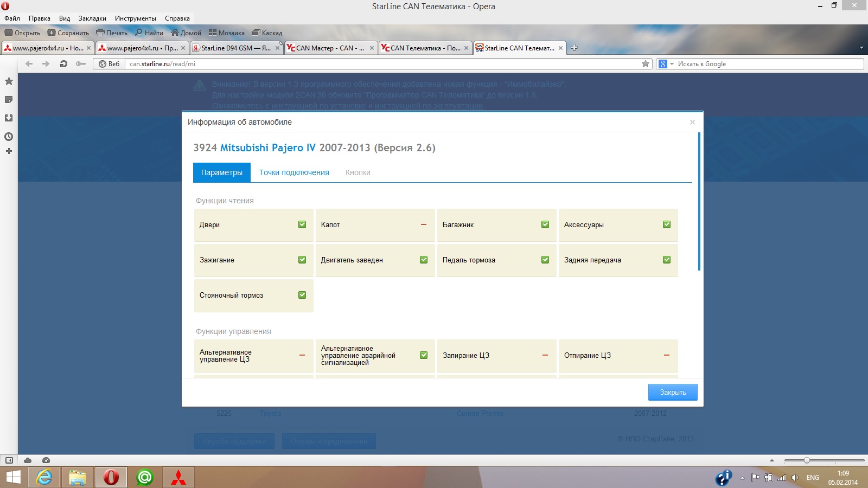Expand the Google search engine dropdown
Screen dimensions: 868x488
tap(672, 64)
